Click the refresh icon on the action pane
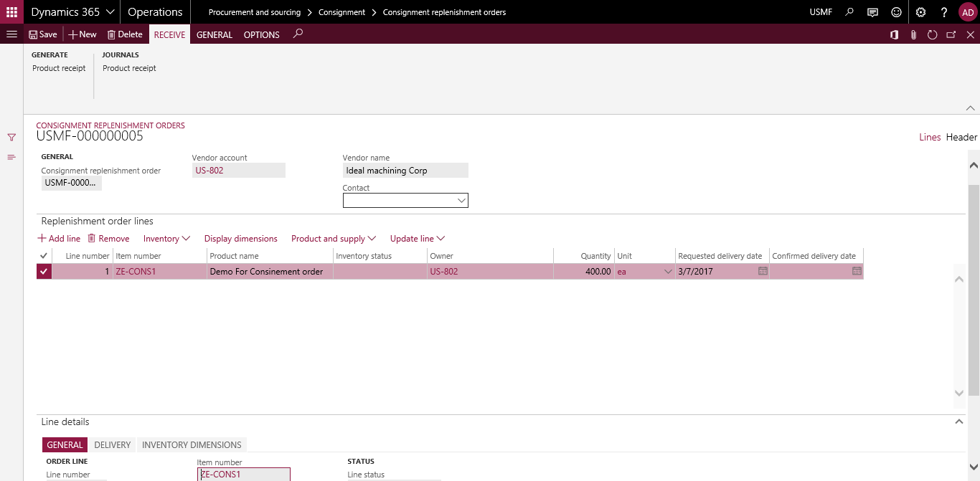Image resolution: width=980 pixels, height=481 pixels. tap(931, 34)
